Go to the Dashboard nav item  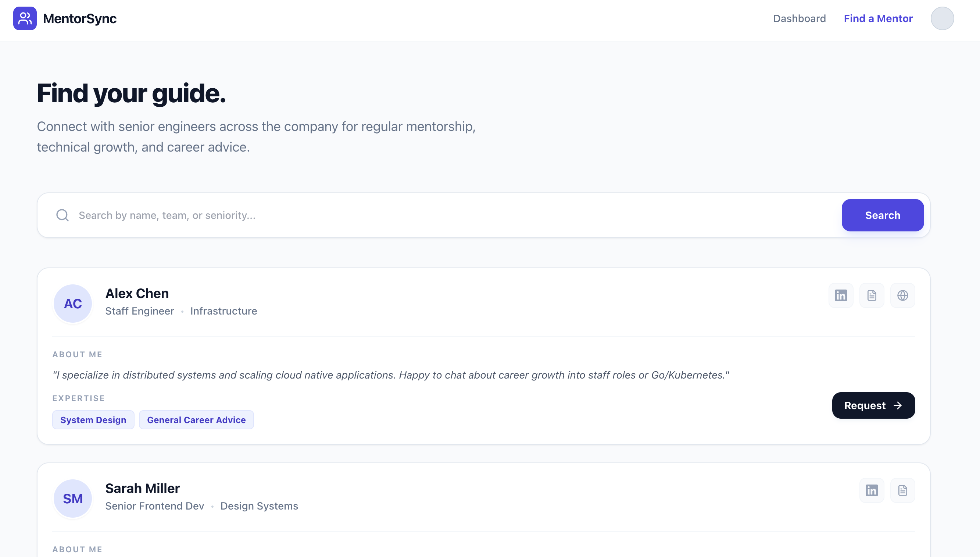click(799, 18)
